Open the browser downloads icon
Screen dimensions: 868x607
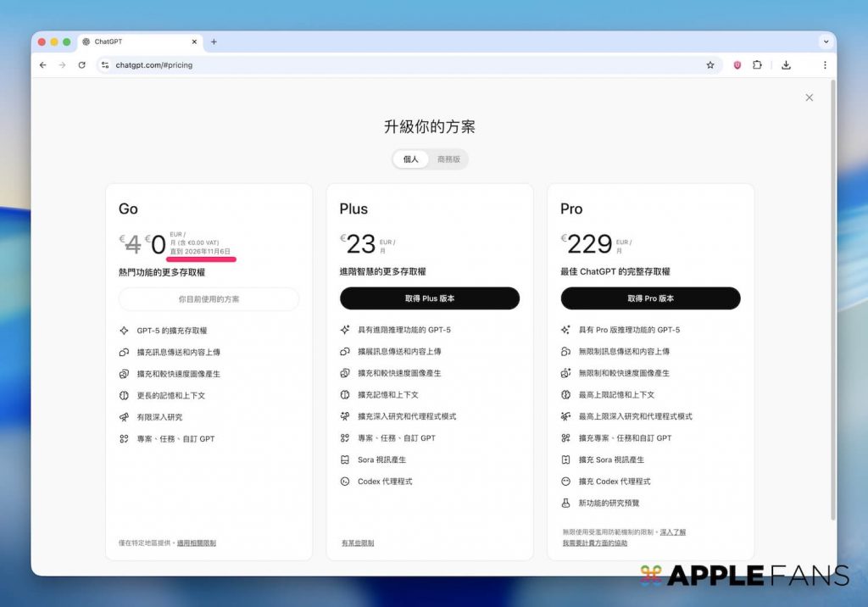[786, 65]
